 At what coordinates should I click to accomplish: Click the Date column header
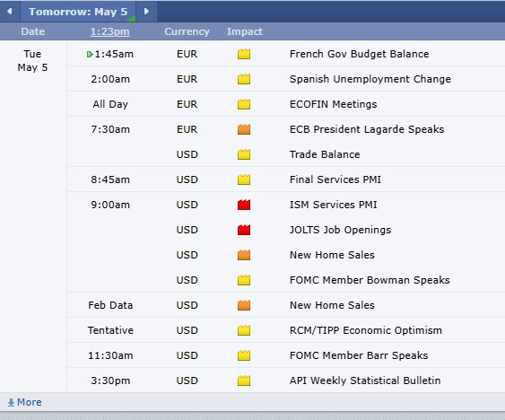coord(33,31)
